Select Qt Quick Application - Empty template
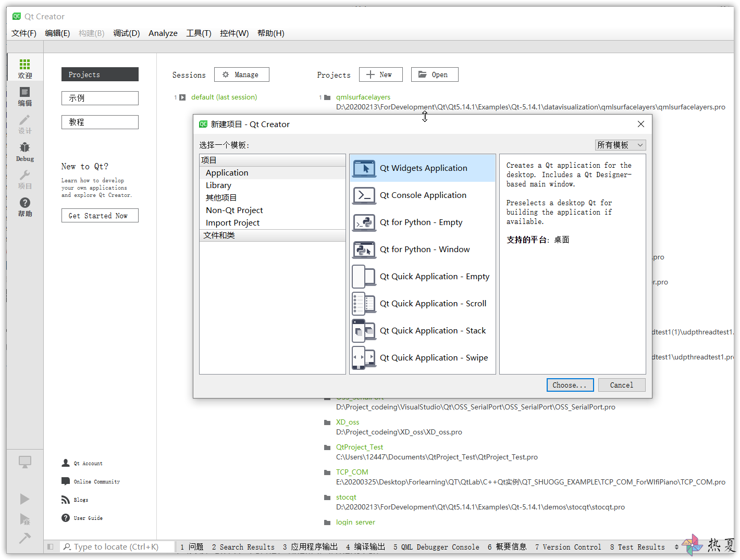This screenshot has width=740, height=560. click(423, 277)
